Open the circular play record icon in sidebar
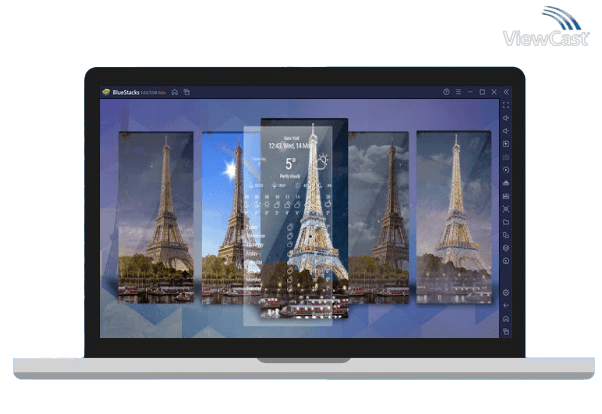Viewport: 602px width, 414px height. (x=506, y=170)
